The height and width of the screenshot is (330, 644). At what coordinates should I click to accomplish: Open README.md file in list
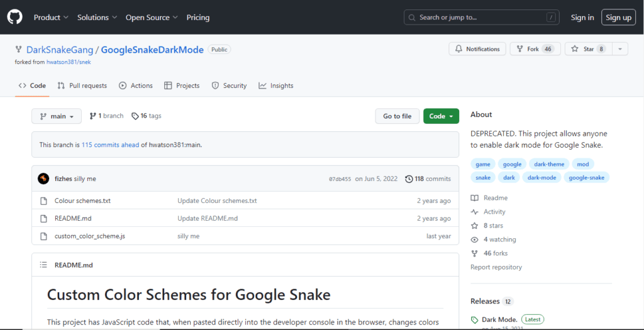[x=73, y=218]
